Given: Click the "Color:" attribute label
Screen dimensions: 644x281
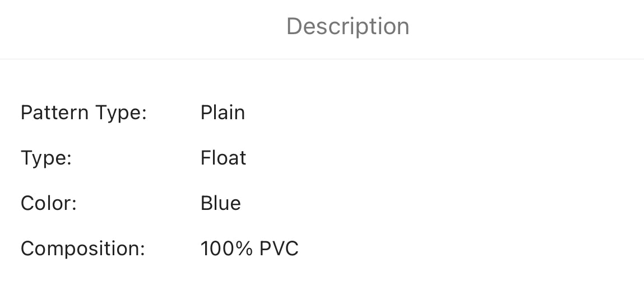Looking at the screenshot, I should pyautogui.click(x=48, y=203).
